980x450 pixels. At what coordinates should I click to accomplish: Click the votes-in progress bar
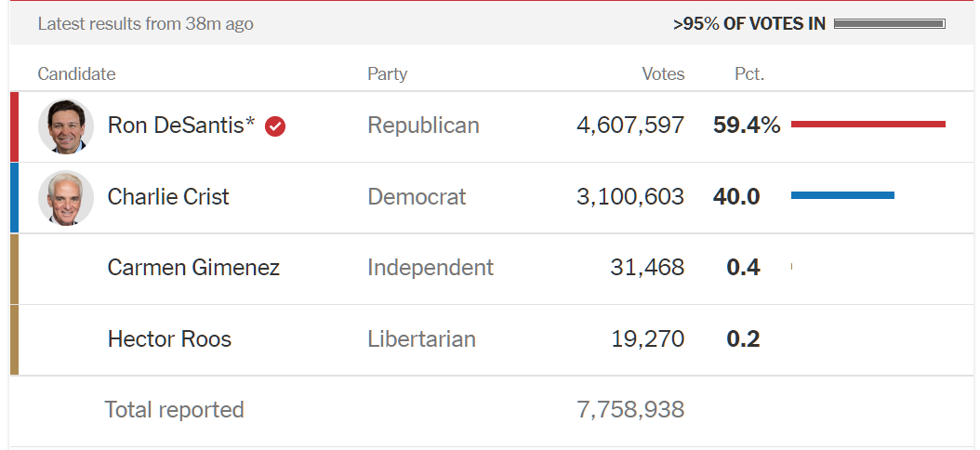890,24
